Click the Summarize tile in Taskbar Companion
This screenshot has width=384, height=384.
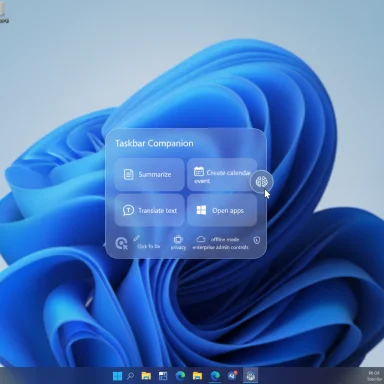[x=149, y=174]
